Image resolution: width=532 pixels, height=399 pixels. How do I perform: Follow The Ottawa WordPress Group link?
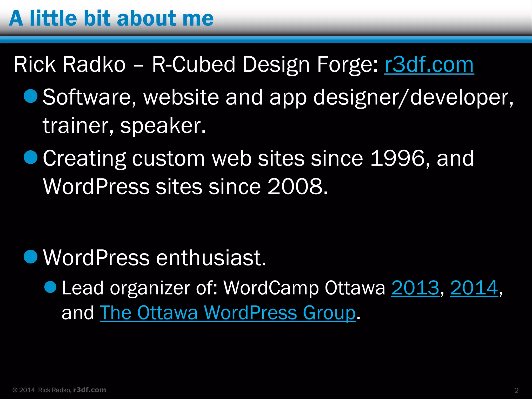228,313
